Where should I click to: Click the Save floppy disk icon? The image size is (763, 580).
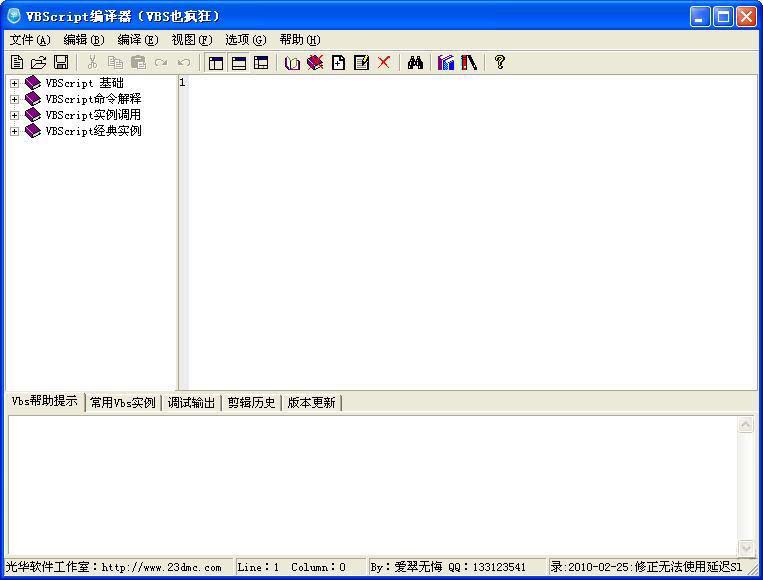(x=61, y=62)
